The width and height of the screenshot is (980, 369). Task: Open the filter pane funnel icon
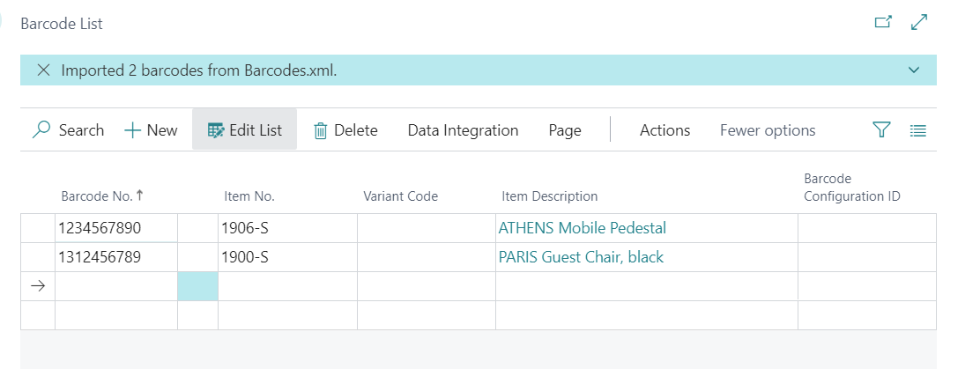(881, 130)
